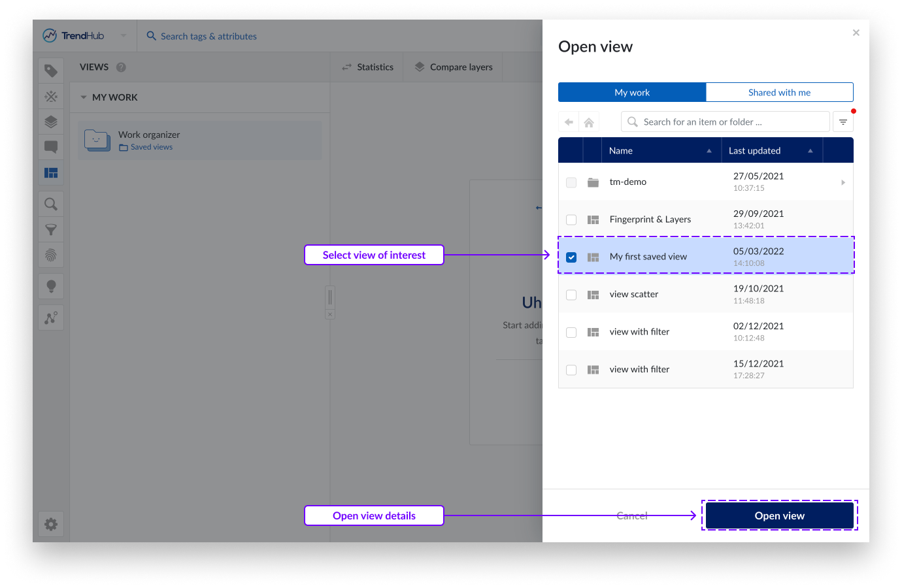Open the TrendHub dropdown arrow
The height and width of the screenshot is (588, 902).
(x=124, y=36)
